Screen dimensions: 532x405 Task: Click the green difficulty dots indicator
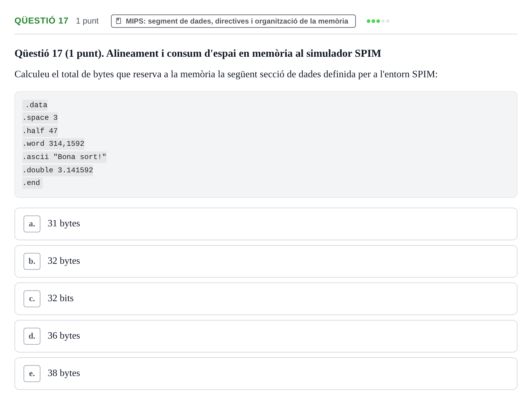[378, 21]
